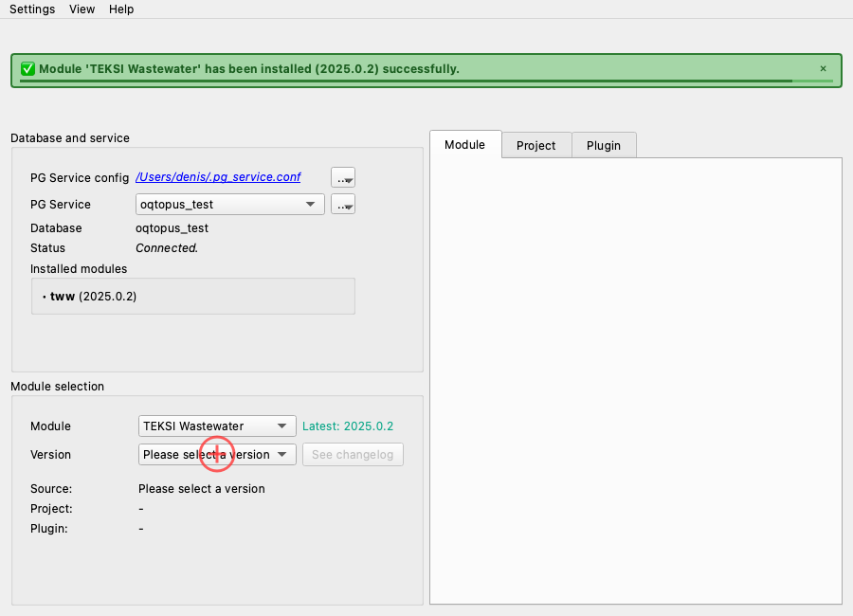Switch to the Plugin tab
This screenshot has height=616, width=853.
[604, 145]
